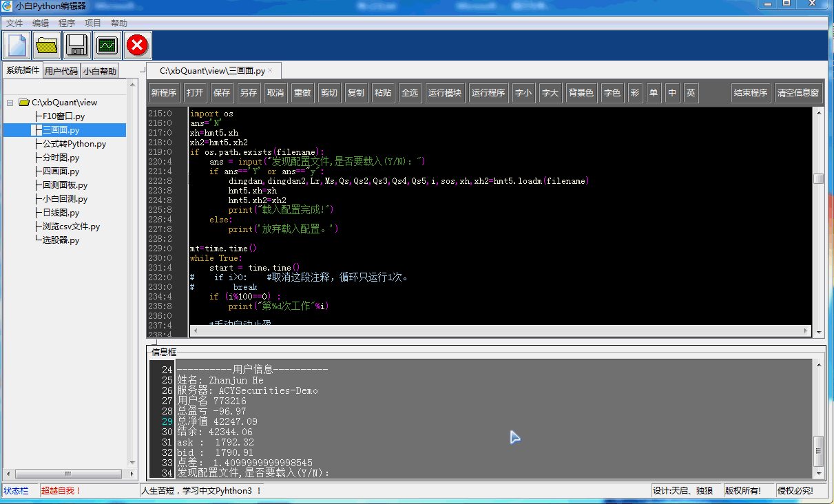Click the open folder toolbar icon
The width and height of the screenshot is (834, 504).
click(47, 45)
